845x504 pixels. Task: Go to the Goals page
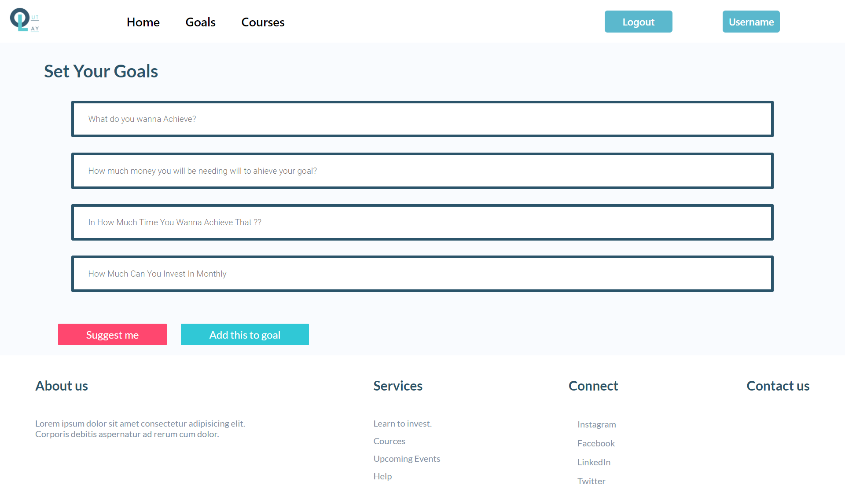[x=200, y=22]
